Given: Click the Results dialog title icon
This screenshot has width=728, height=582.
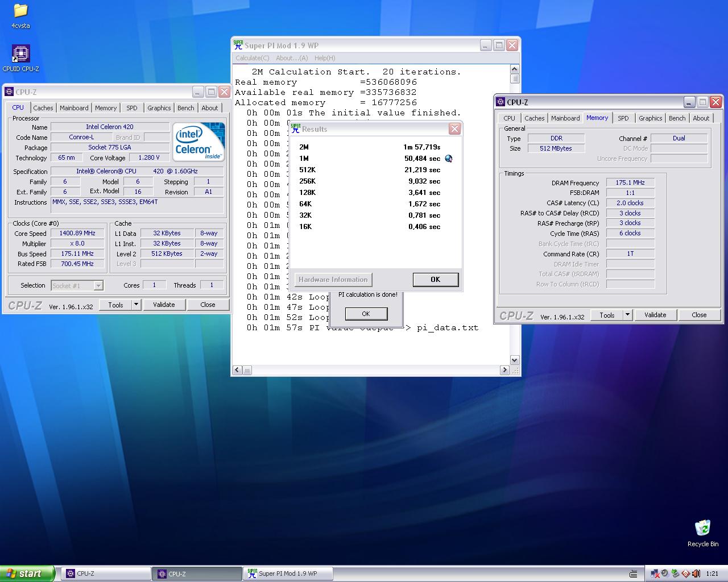Looking at the screenshot, I should pyautogui.click(x=296, y=129).
